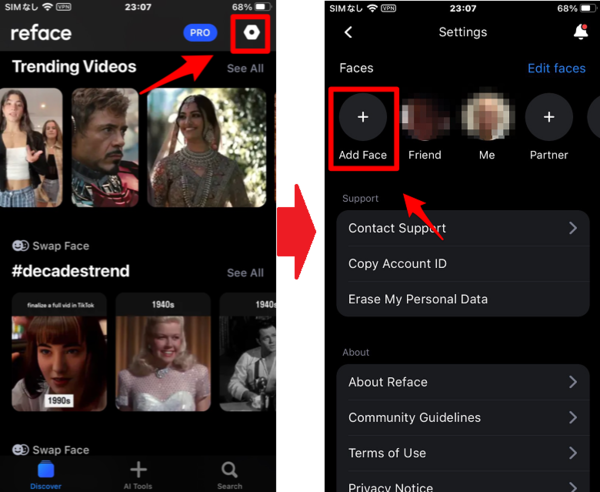
Task: Open About Reface
Action: click(463, 382)
